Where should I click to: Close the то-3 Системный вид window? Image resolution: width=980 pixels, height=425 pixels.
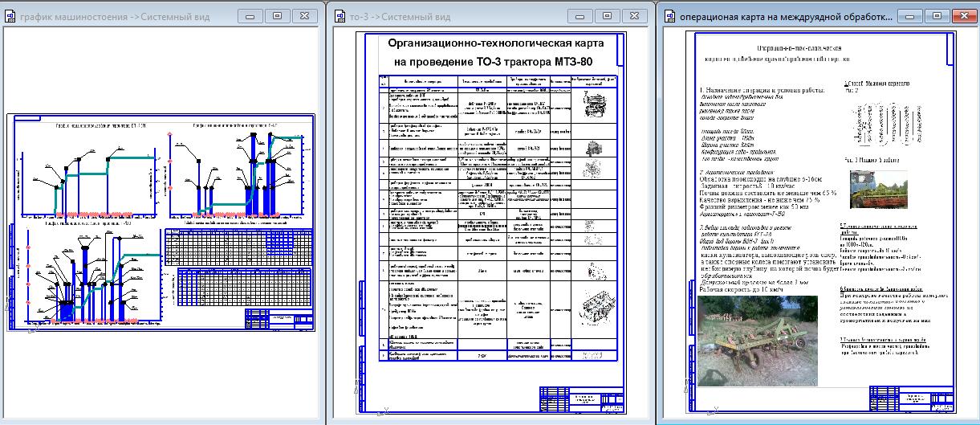click(x=633, y=15)
